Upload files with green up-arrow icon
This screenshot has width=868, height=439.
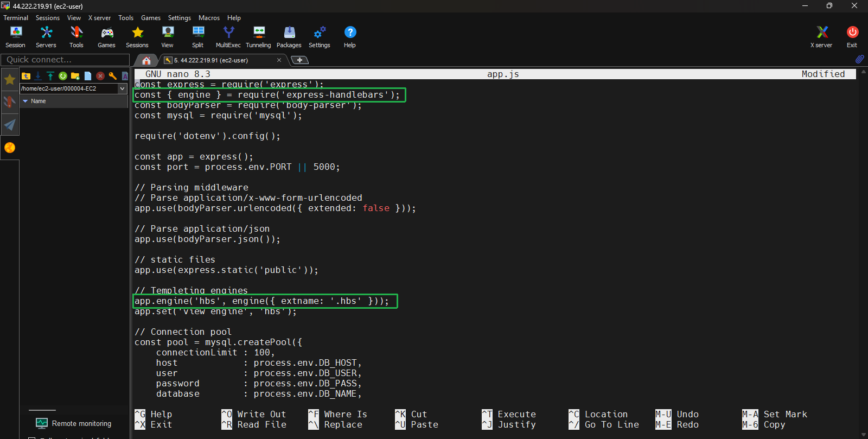click(x=50, y=76)
